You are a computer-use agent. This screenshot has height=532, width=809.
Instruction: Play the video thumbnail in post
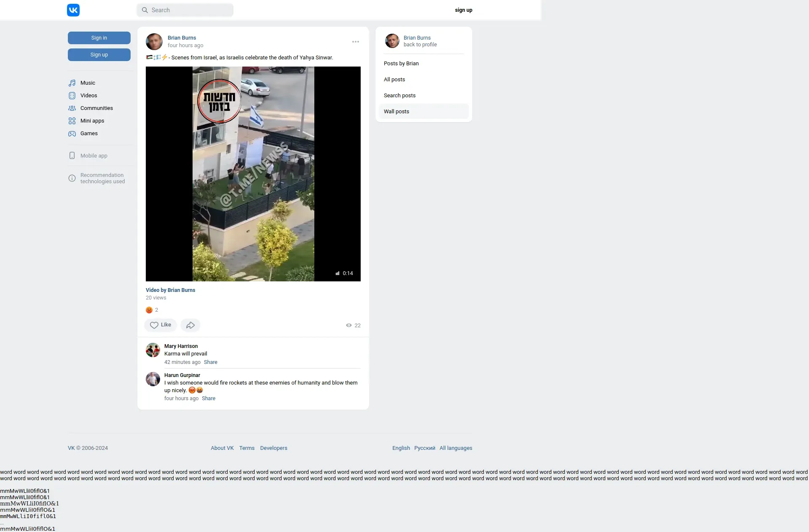tap(253, 174)
